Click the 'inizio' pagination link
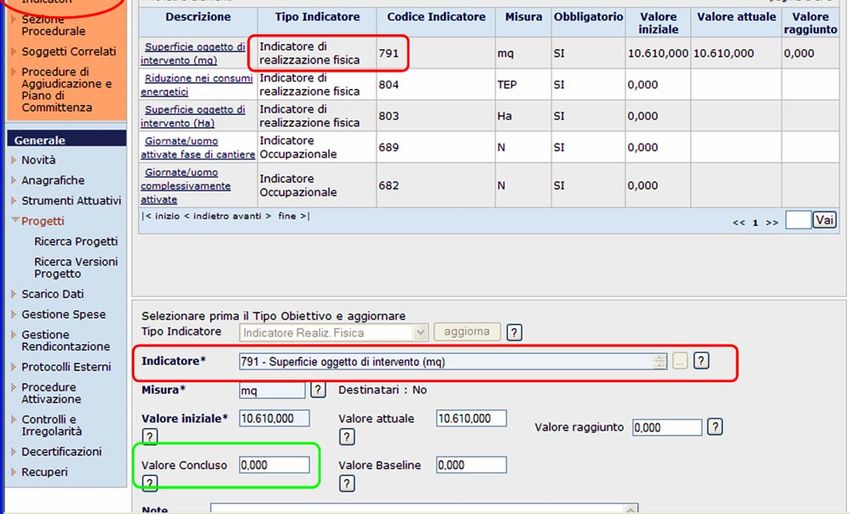This screenshot has width=850, height=514. (x=166, y=216)
